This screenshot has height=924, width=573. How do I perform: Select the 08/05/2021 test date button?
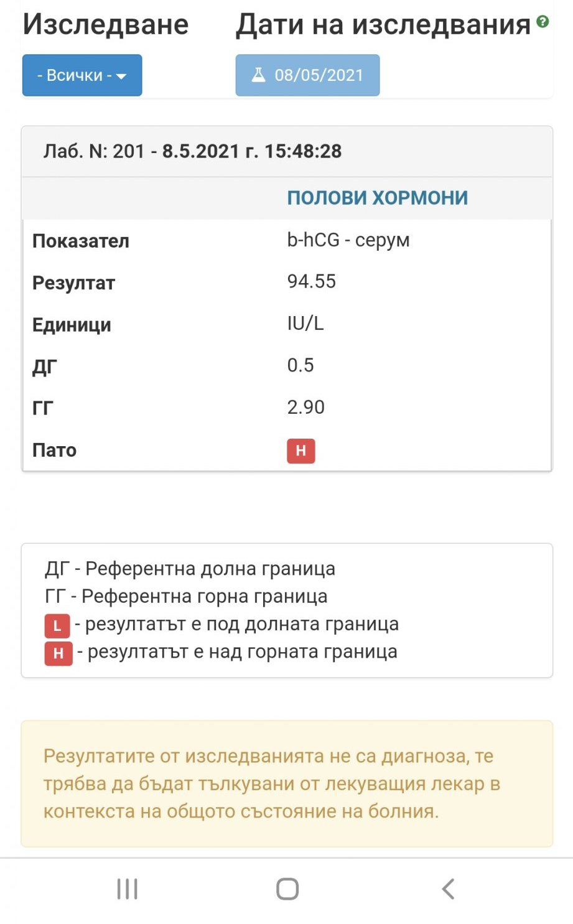[307, 75]
